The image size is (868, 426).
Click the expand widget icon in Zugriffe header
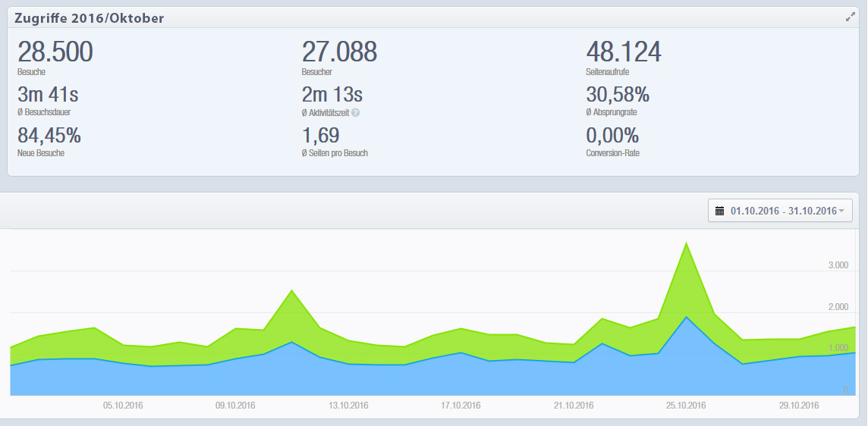(851, 17)
